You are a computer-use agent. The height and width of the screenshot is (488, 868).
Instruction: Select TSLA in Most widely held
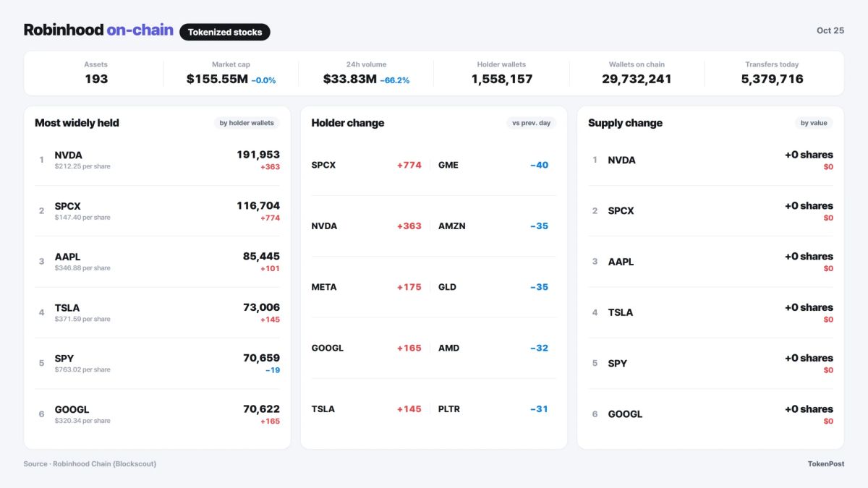67,307
